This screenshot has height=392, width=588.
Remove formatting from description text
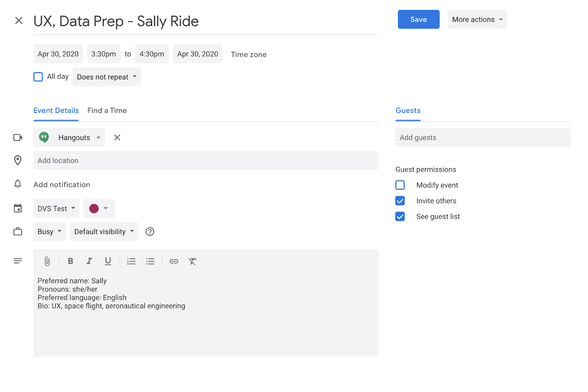(x=192, y=261)
